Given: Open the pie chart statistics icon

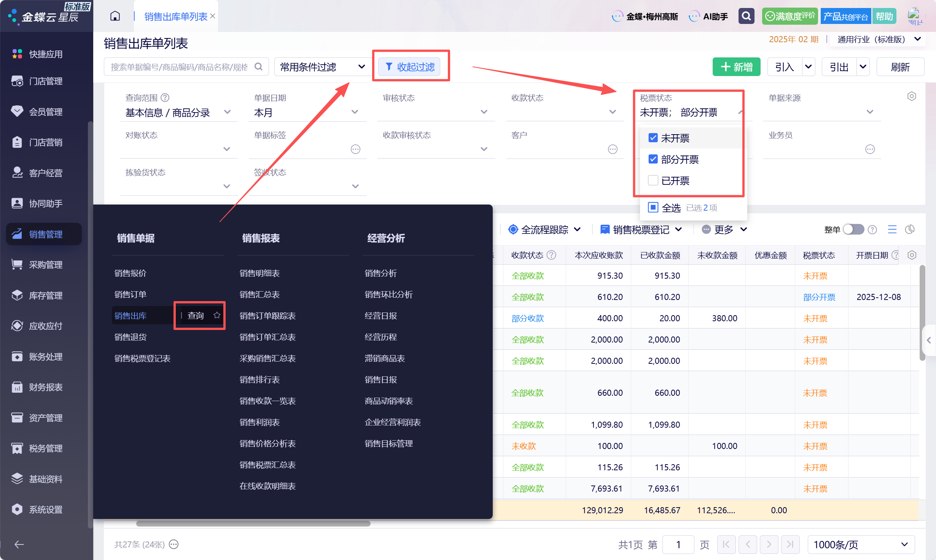Looking at the screenshot, I should [x=910, y=229].
